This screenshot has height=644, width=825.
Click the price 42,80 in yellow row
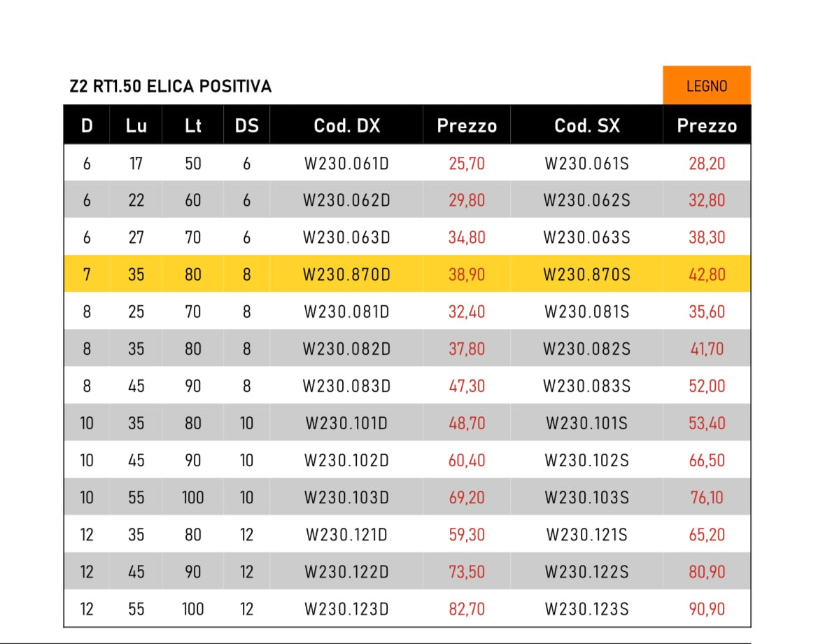click(707, 274)
